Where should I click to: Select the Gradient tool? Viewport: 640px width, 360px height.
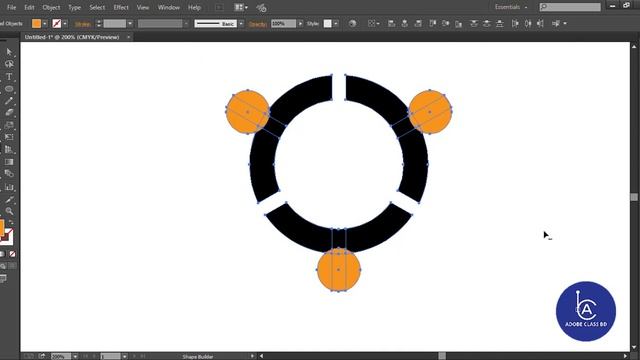(9, 162)
